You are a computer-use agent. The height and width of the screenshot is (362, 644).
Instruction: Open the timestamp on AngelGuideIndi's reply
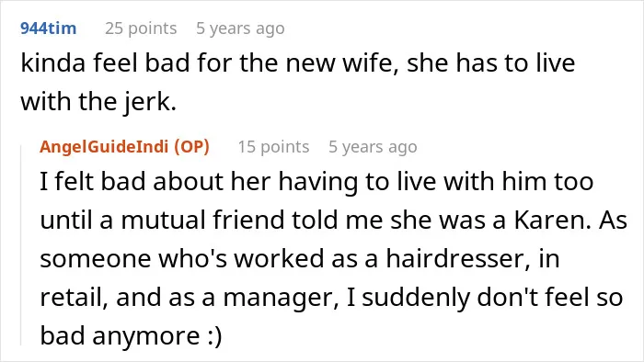coord(373,146)
